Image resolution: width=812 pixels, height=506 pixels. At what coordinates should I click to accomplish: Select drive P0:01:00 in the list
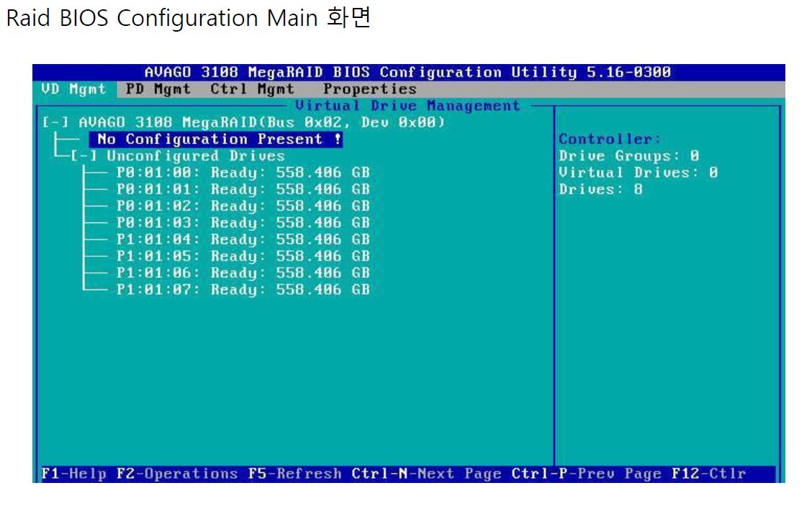pyautogui.click(x=243, y=173)
